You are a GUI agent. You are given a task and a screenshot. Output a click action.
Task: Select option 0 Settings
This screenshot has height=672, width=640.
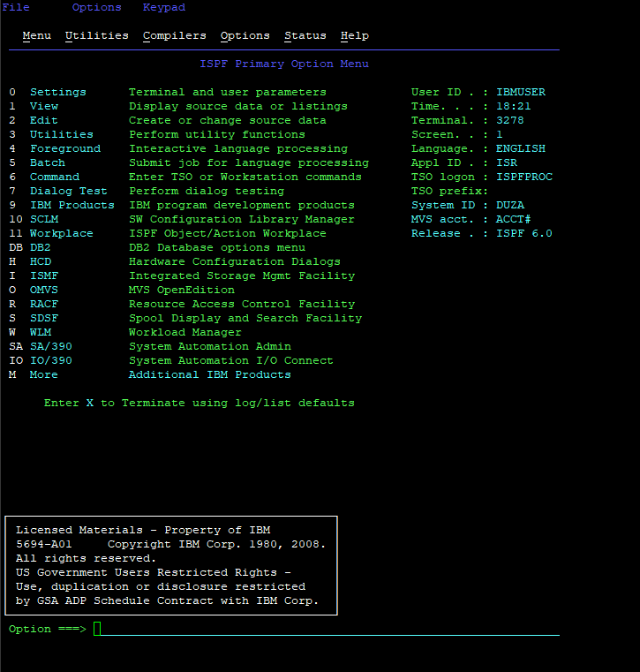point(58,92)
